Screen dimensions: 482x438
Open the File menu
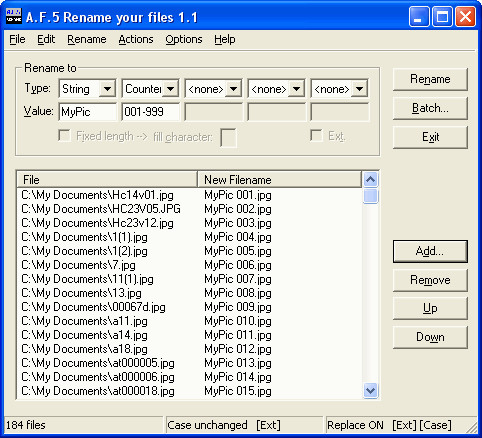click(17, 39)
